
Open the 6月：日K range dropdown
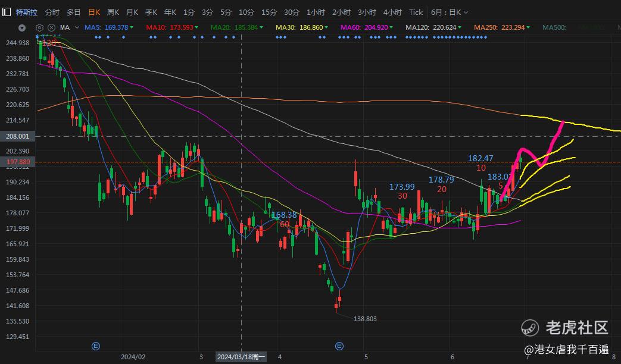(x=450, y=12)
